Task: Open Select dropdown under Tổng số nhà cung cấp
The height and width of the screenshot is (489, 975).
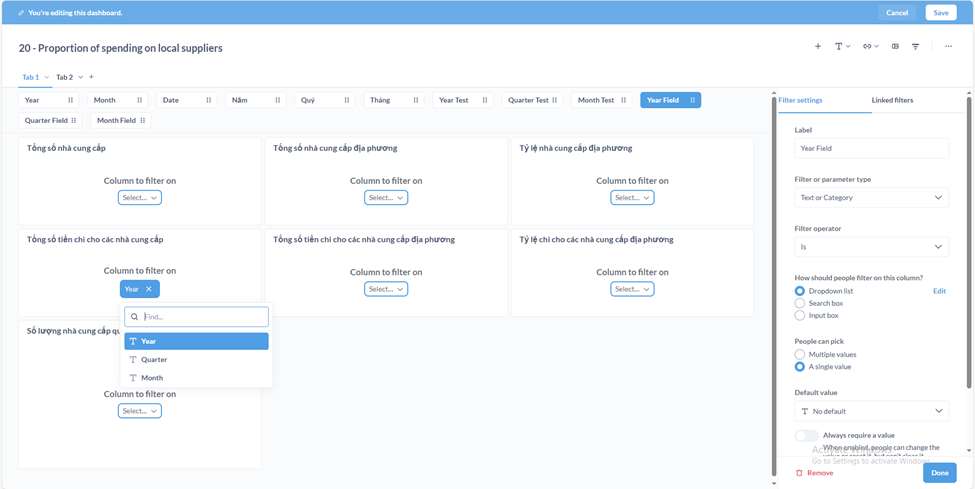Action: click(x=139, y=198)
